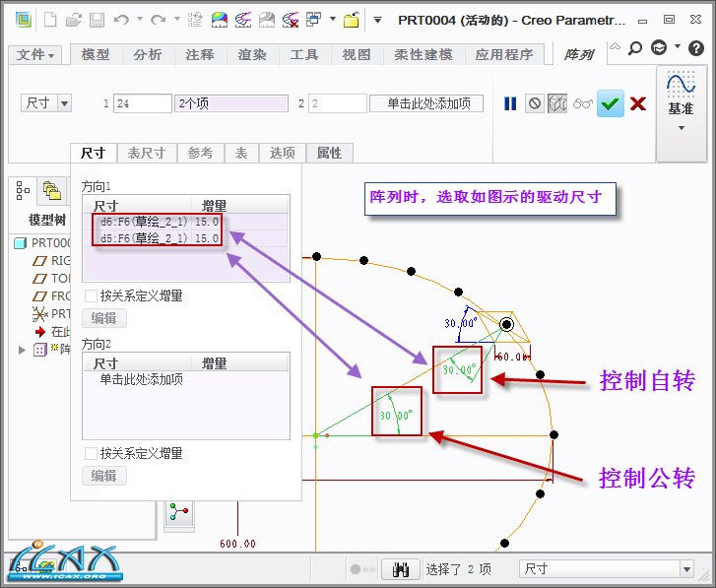
Task: Click the no-preview circle icon
Action: (534, 103)
